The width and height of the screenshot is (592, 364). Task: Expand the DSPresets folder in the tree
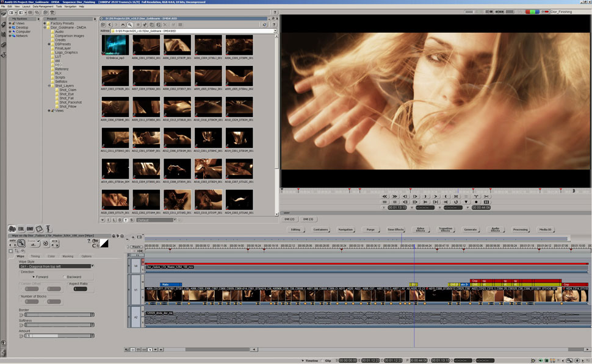tap(49, 44)
